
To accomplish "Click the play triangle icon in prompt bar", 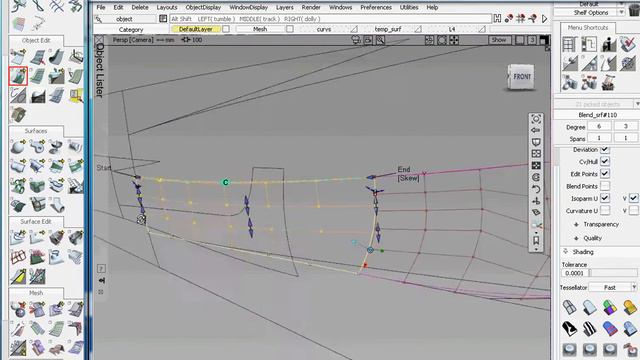I will click(544, 18).
